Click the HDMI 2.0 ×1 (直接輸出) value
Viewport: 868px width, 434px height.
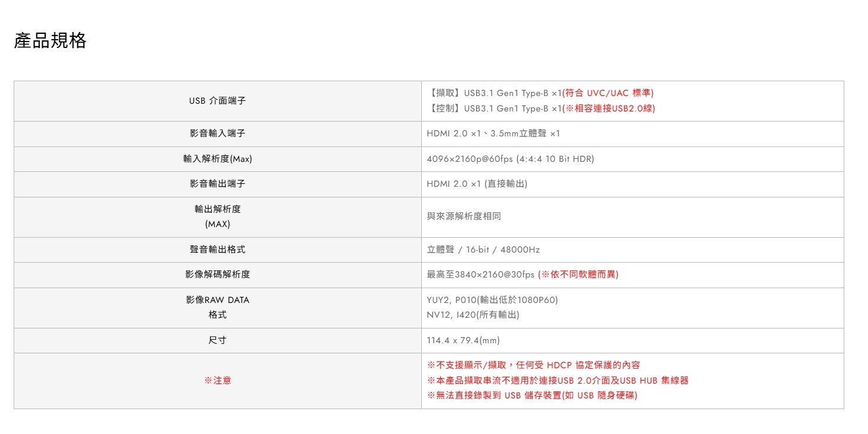(x=477, y=184)
